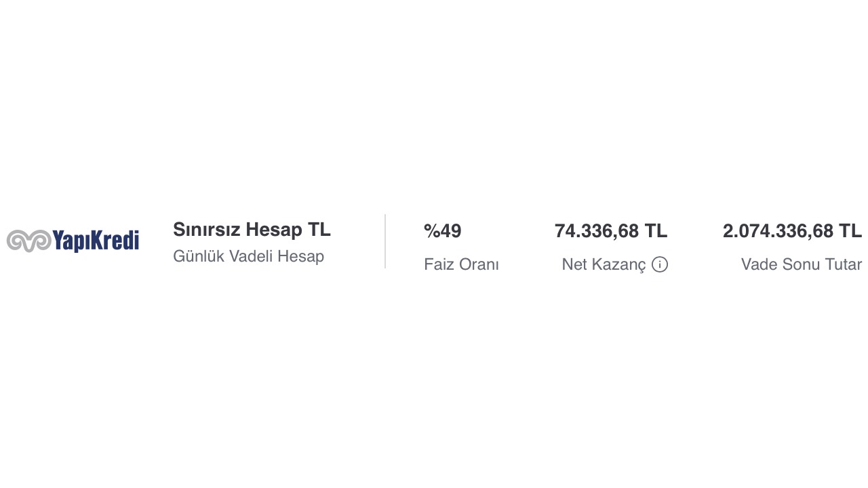Screen dimensions: 868x488
Task: Click the Faiz Oranı label
Action: 461,264
